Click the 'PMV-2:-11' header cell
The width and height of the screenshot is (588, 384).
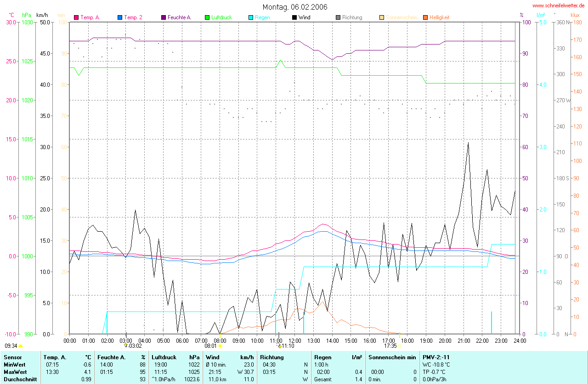(436, 357)
